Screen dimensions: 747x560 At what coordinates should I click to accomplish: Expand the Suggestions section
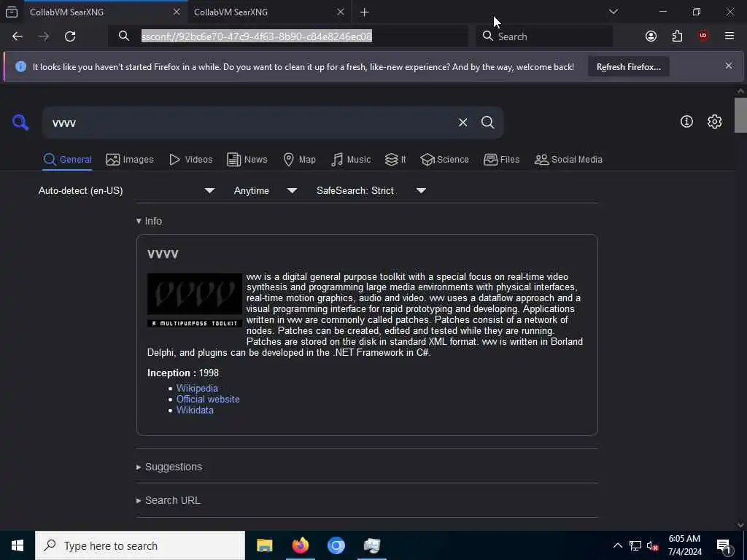click(x=169, y=467)
